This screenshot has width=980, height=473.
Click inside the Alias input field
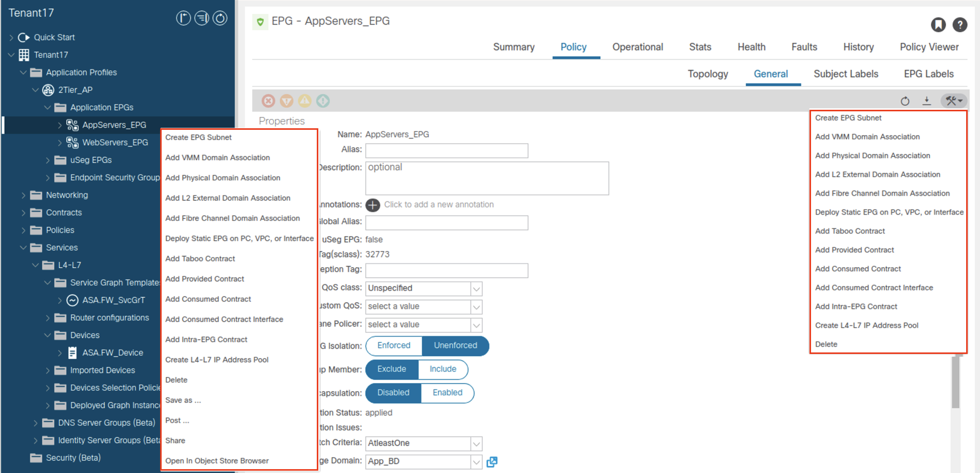pos(446,150)
